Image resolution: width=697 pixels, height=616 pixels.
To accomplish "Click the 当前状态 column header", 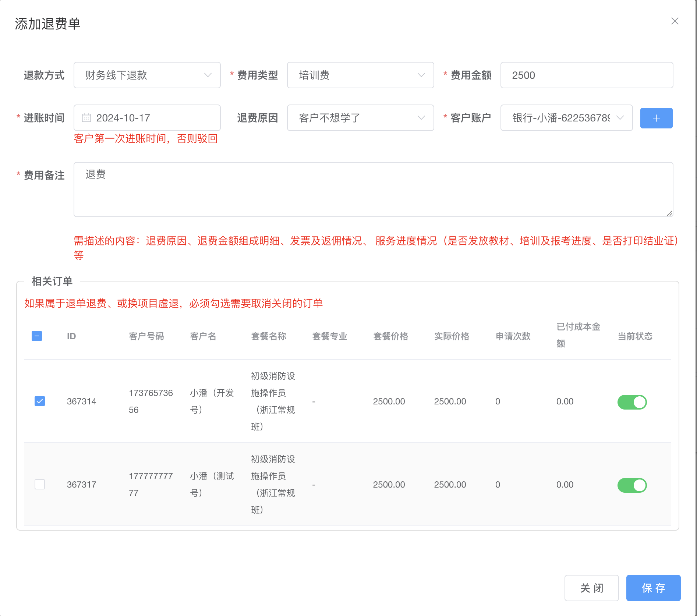I will [x=635, y=336].
